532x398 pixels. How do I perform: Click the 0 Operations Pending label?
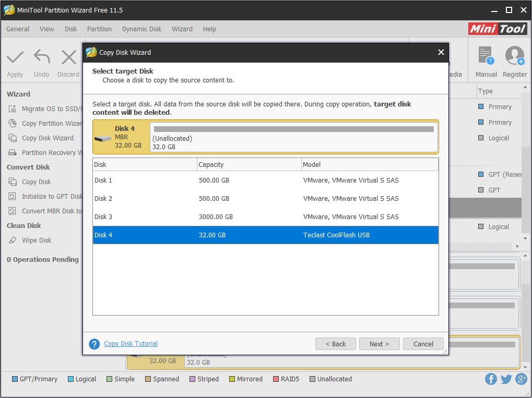[x=43, y=260]
